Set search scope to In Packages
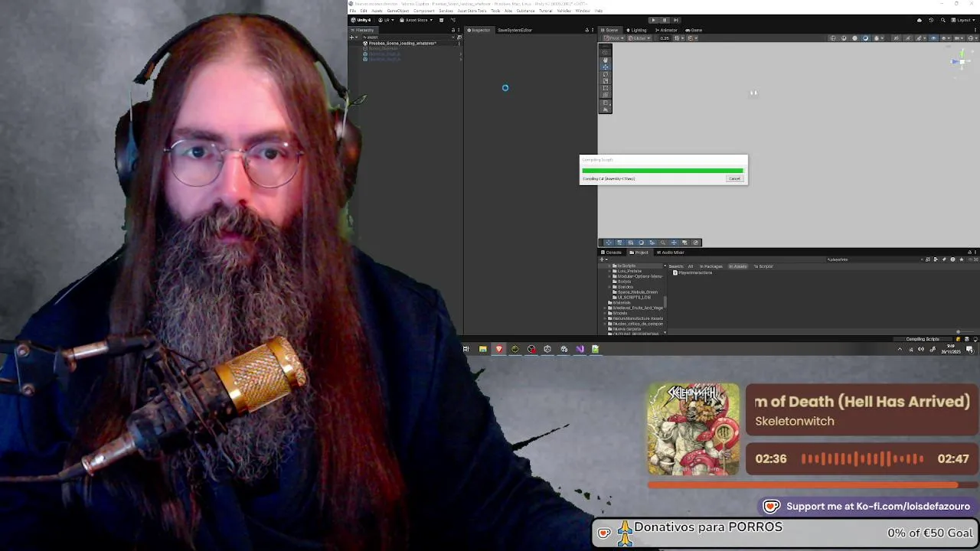The height and width of the screenshot is (551, 980). [711, 266]
